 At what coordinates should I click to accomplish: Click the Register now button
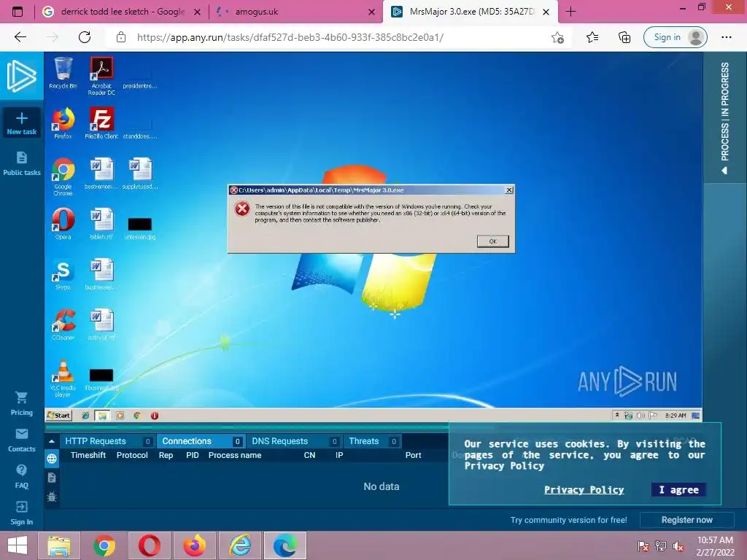[687, 520]
